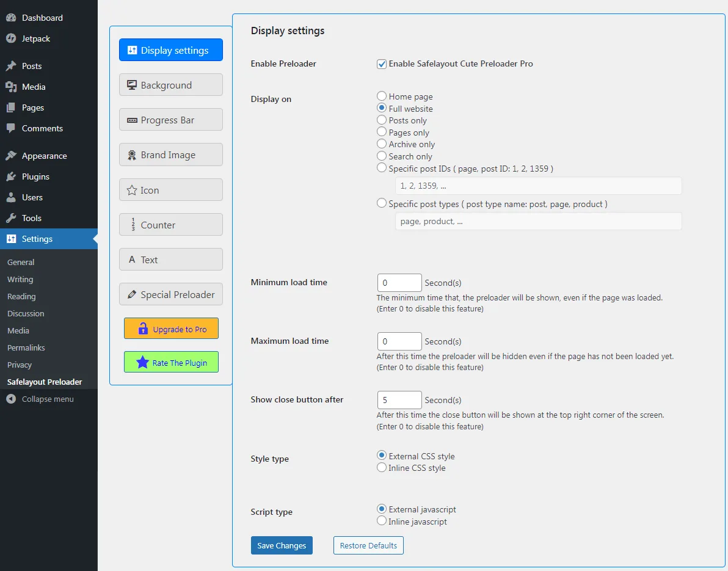Click the Settings sliders icon in sidebar
This screenshot has width=728, height=571.
coord(11,239)
